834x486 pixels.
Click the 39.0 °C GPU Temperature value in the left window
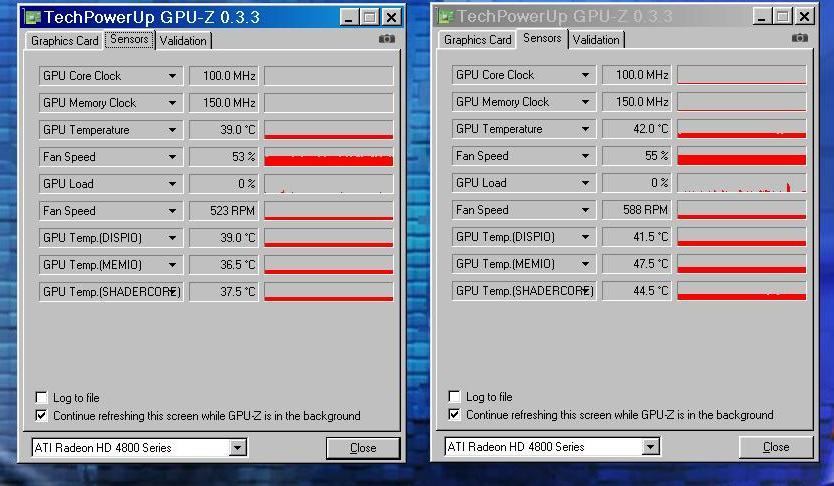pyautogui.click(x=224, y=130)
